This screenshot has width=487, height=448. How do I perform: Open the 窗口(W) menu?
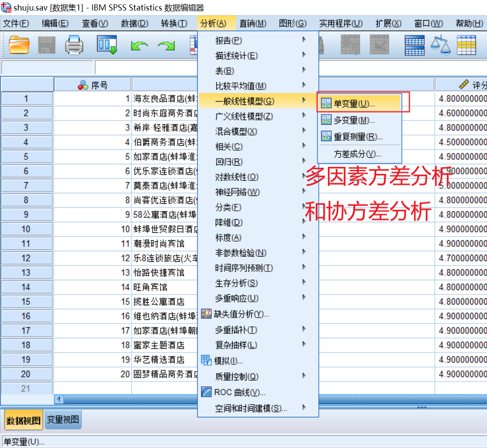[429, 23]
